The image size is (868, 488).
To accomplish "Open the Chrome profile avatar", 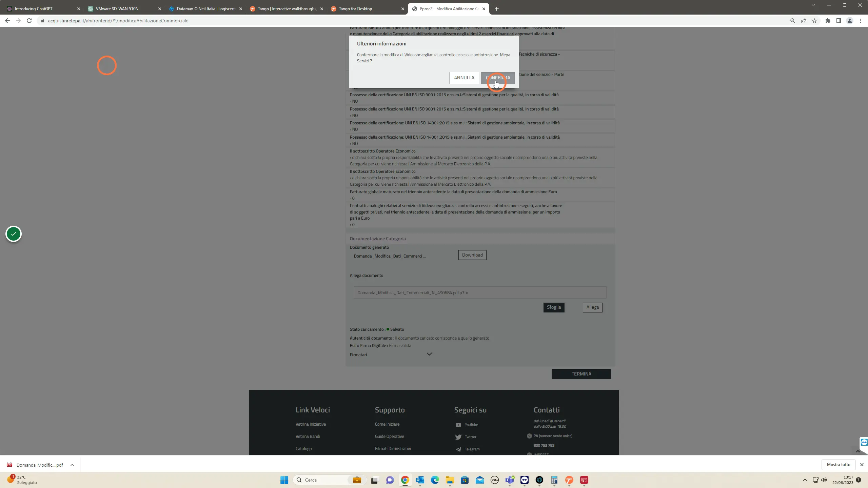I will click(x=850, y=21).
